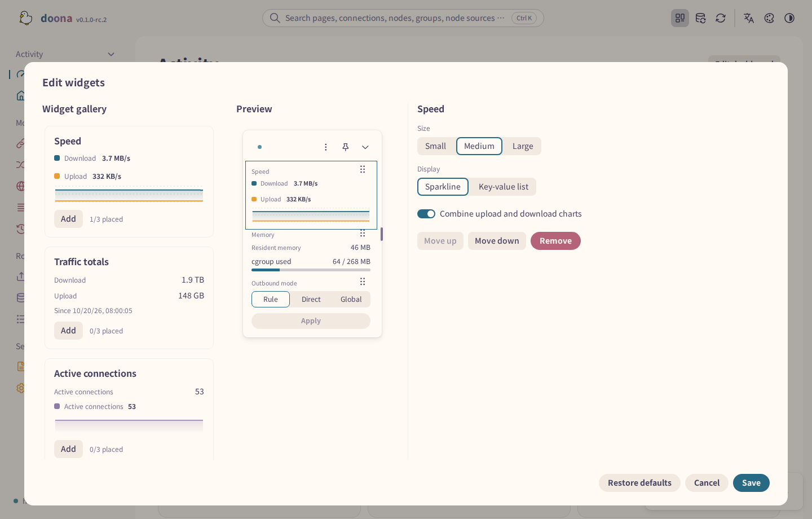The width and height of the screenshot is (812, 519).
Task: Click the Move up button
Action: pos(440,241)
